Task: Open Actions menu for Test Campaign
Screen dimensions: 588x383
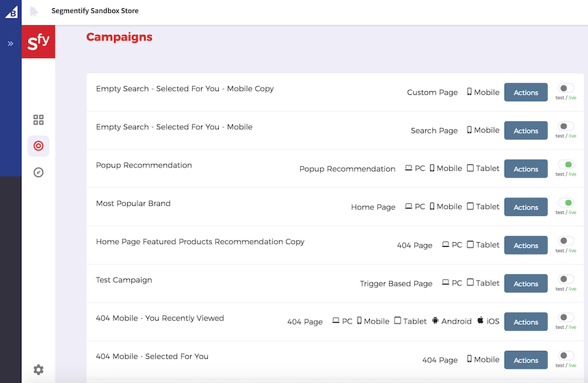Action: pyautogui.click(x=526, y=284)
